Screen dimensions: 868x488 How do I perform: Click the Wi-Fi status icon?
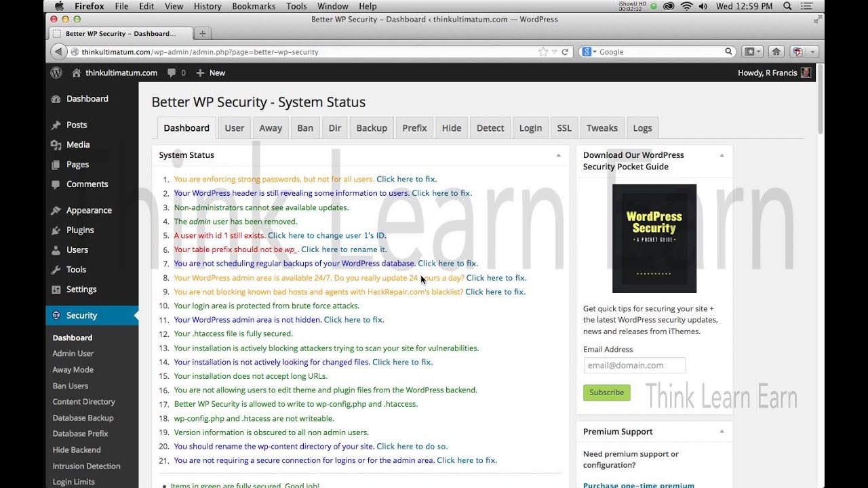click(x=686, y=6)
